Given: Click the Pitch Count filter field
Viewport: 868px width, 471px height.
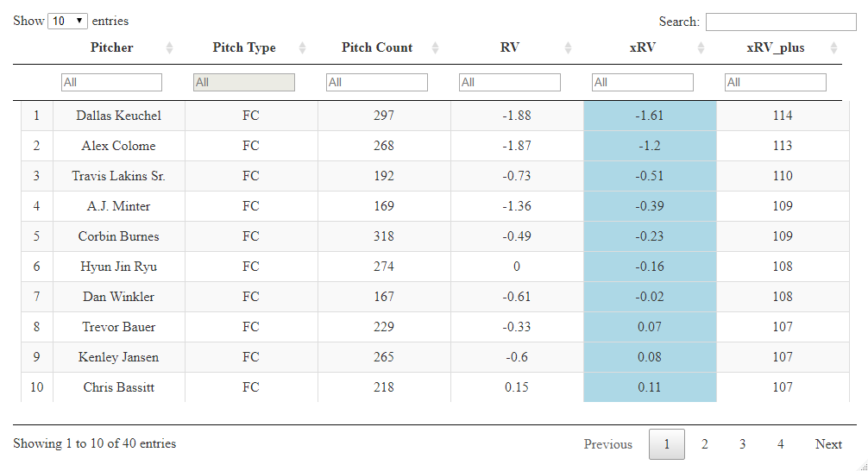Looking at the screenshot, I should click(x=376, y=82).
